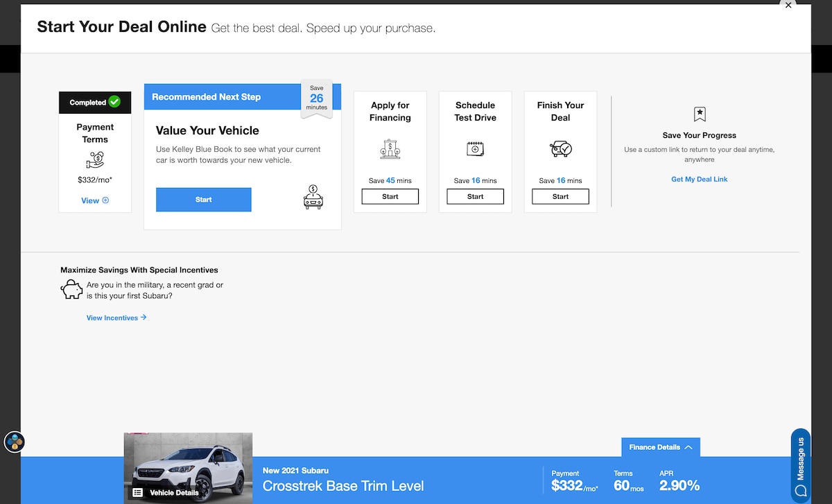Click the piggy bank incentives icon
Viewport: 832px width, 504px height.
coord(71,290)
